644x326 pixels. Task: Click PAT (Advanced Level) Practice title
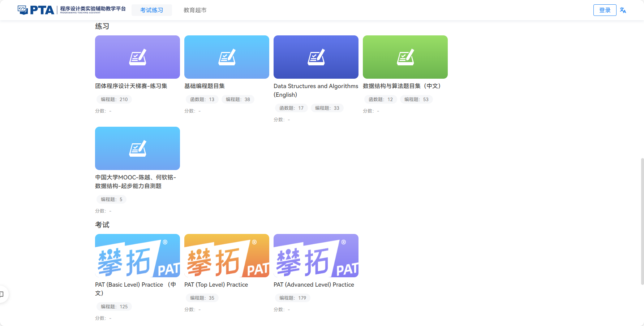pyautogui.click(x=314, y=284)
